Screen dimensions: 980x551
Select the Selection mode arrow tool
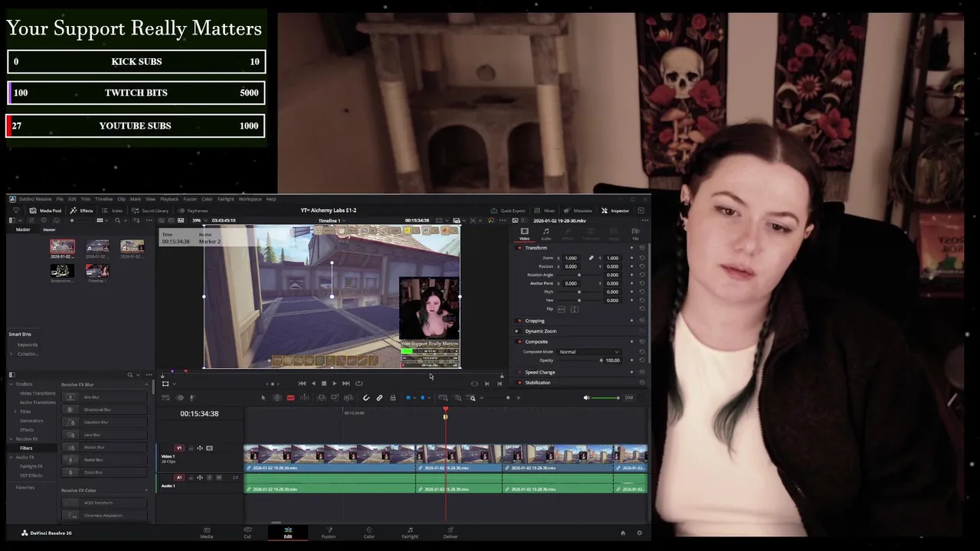[x=263, y=398]
